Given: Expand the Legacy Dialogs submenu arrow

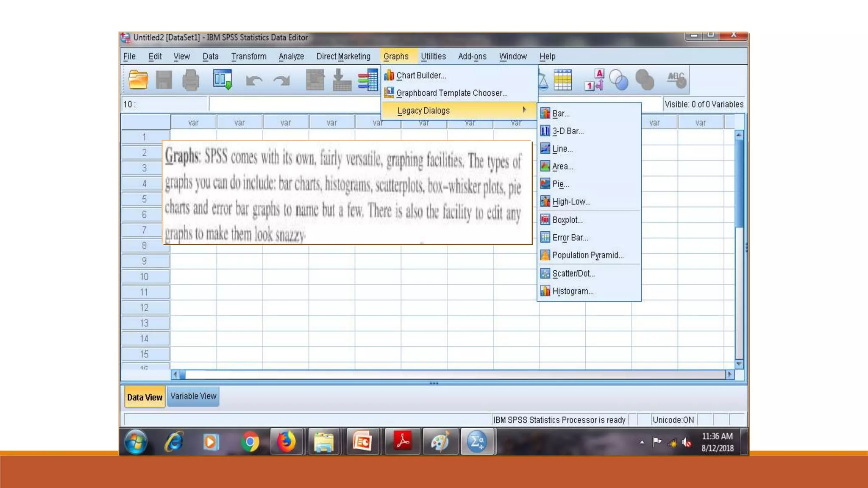Looking at the screenshot, I should [524, 110].
